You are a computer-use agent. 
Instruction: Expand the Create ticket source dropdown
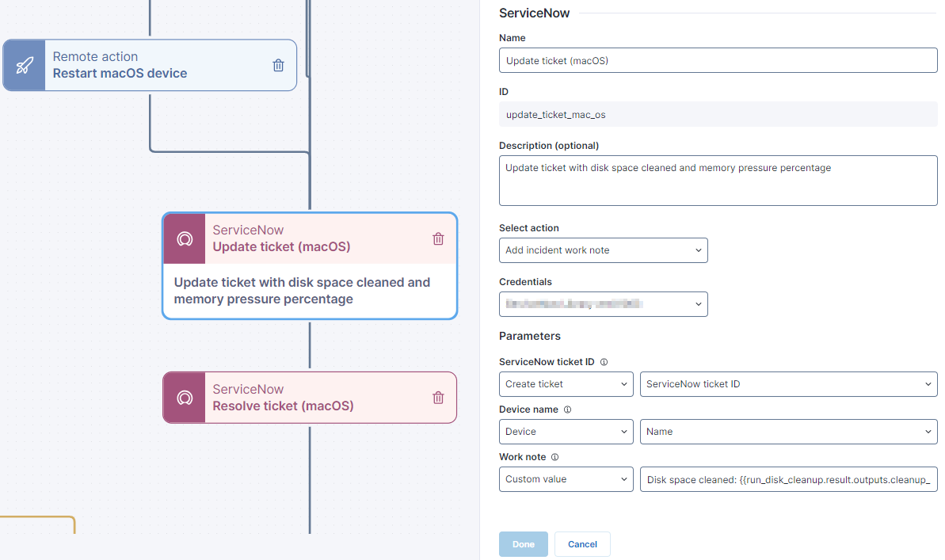click(566, 384)
